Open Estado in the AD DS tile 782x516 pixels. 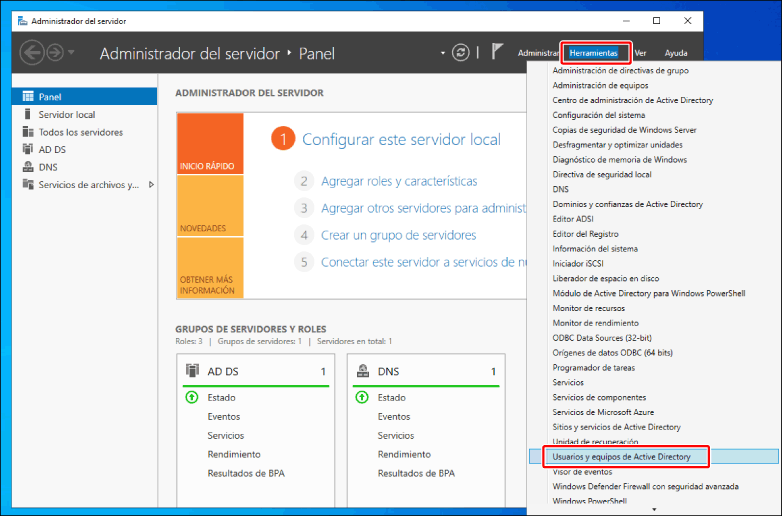[221, 397]
